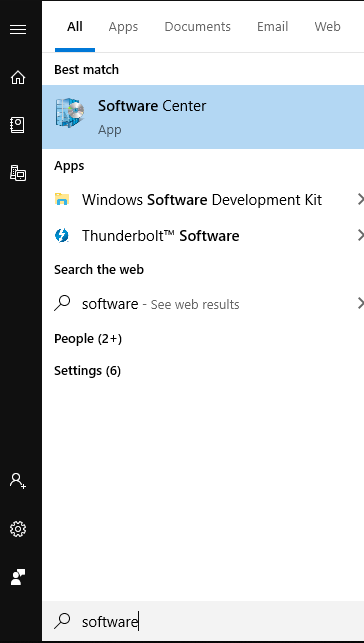Expand Thunderbolt Software result arrow
The height and width of the screenshot is (643, 364).
click(360, 235)
